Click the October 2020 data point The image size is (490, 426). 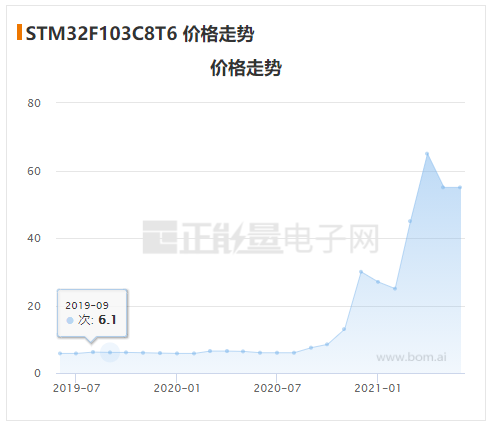pos(327,344)
